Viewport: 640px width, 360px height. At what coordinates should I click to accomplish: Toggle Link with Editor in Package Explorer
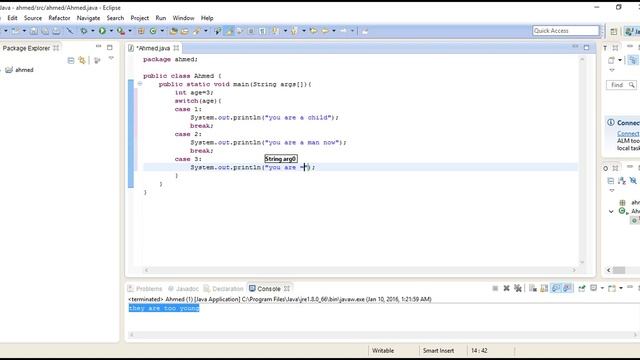pyautogui.click(x=82, y=60)
